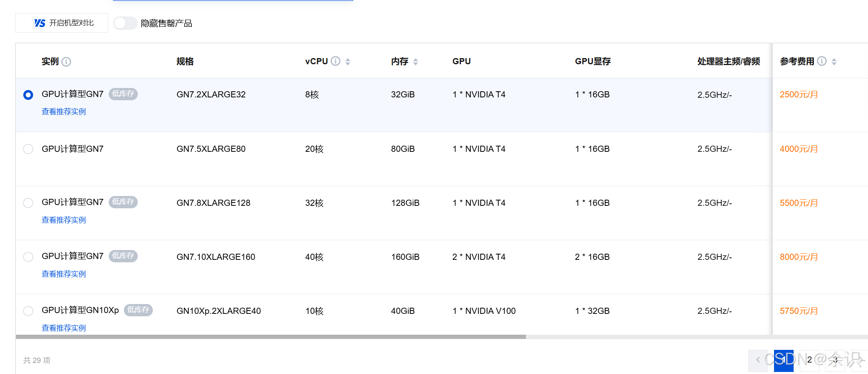The height and width of the screenshot is (374, 868).
Task: Select GN7.5XLARGE80 instance radio button
Action: point(28,149)
